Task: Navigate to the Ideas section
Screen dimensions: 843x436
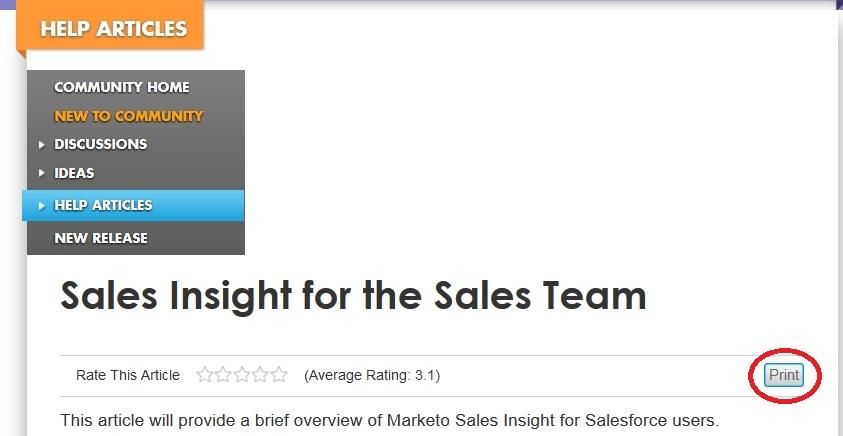Action: coord(74,173)
